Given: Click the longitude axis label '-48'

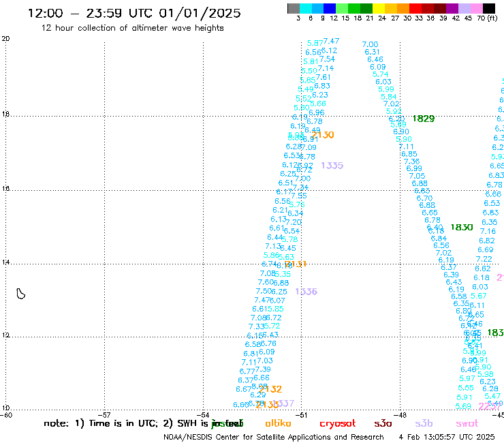Looking at the screenshot, I should (x=401, y=415).
